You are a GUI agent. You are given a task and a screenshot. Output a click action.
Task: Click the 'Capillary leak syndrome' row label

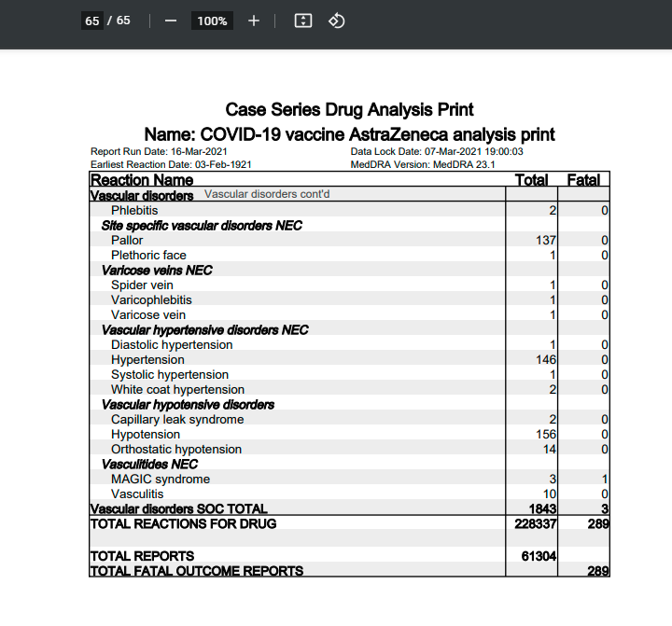tap(177, 420)
